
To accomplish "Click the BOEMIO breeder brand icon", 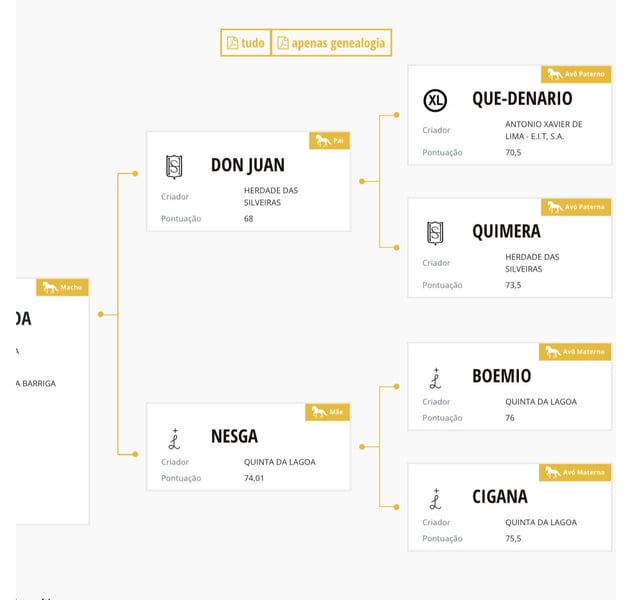I will point(435,377).
